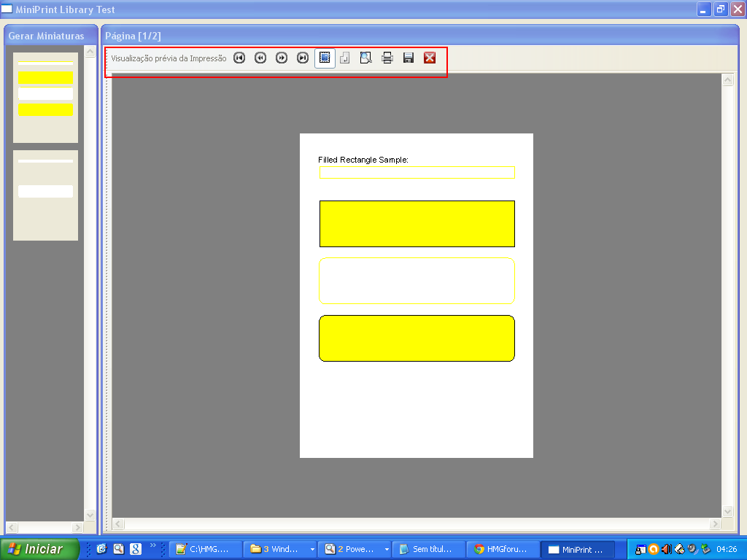This screenshot has width=747, height=560.
Task: Print the previewed document
Action: click(387, 58)
